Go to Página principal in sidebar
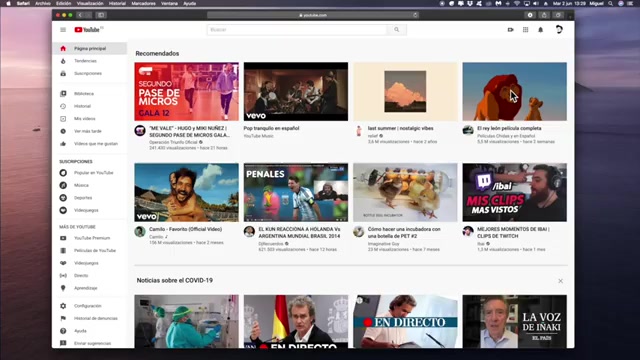 [89, 49]
